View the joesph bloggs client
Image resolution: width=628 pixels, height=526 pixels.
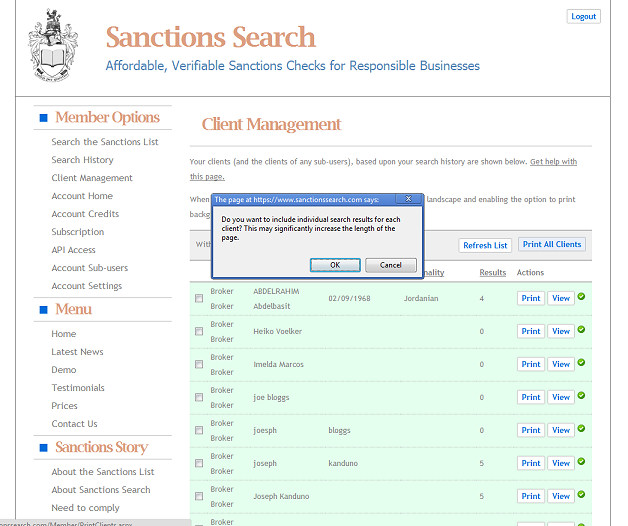coord(561,430)
